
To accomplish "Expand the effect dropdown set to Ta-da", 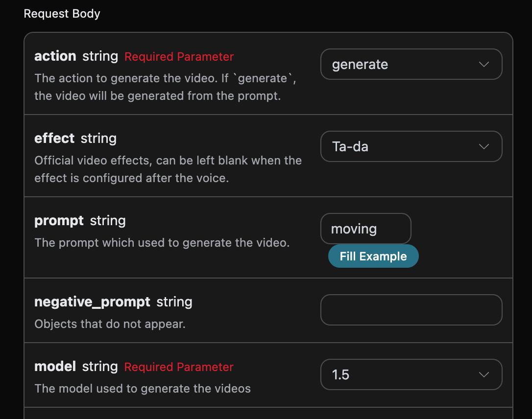I will click(402, 146).
